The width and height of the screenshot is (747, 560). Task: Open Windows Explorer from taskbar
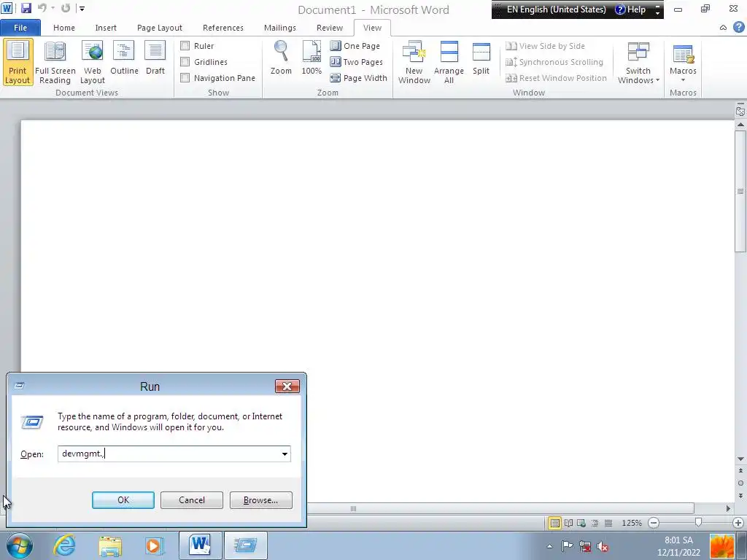(x=110, y=545)
